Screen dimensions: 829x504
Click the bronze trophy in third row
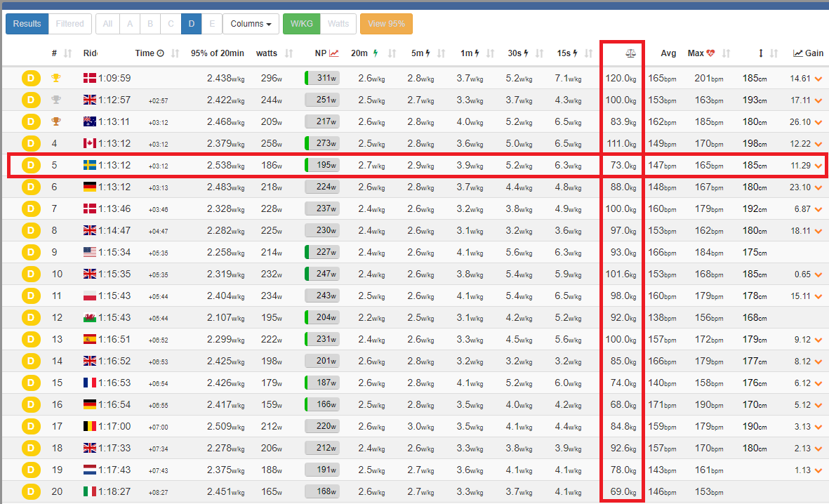pos(56,122)
